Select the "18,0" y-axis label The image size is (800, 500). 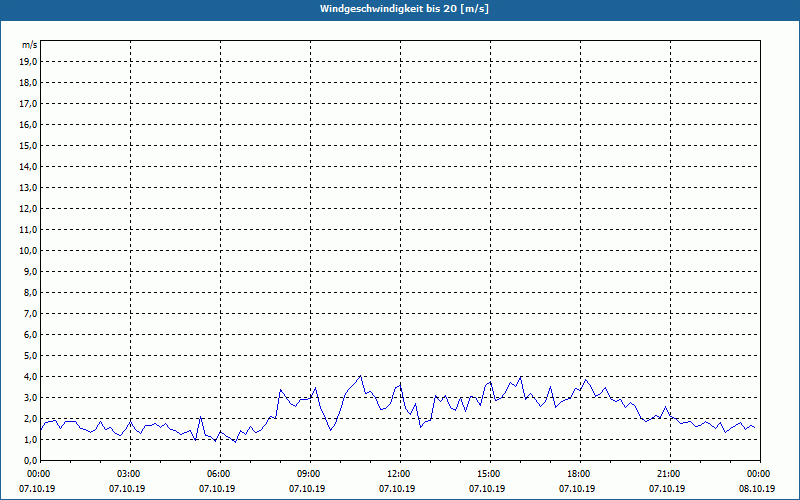(x=29, y=83)
